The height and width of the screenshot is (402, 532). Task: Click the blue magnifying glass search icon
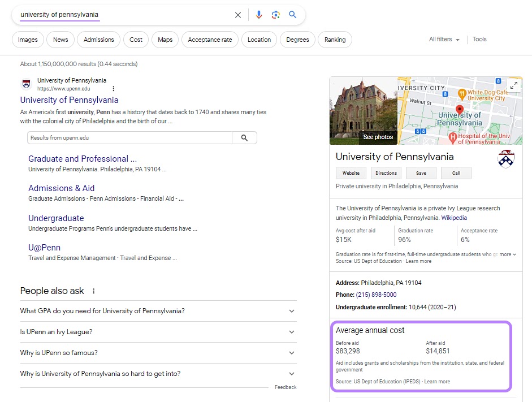[292, 15]
